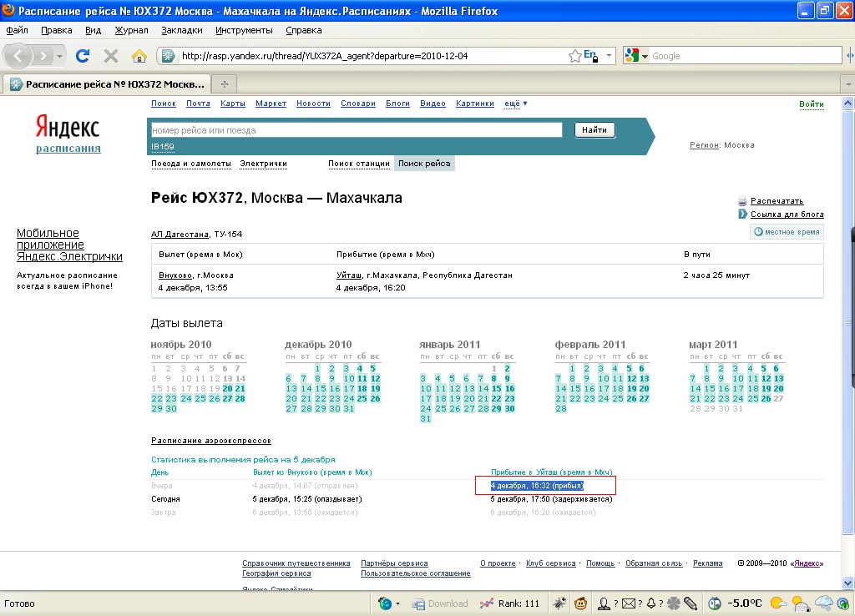Image resolution: width=855 pixels, height=616 pixels.
Task: Click the globe icon in the status bar
Action: (x=385, y=603)
